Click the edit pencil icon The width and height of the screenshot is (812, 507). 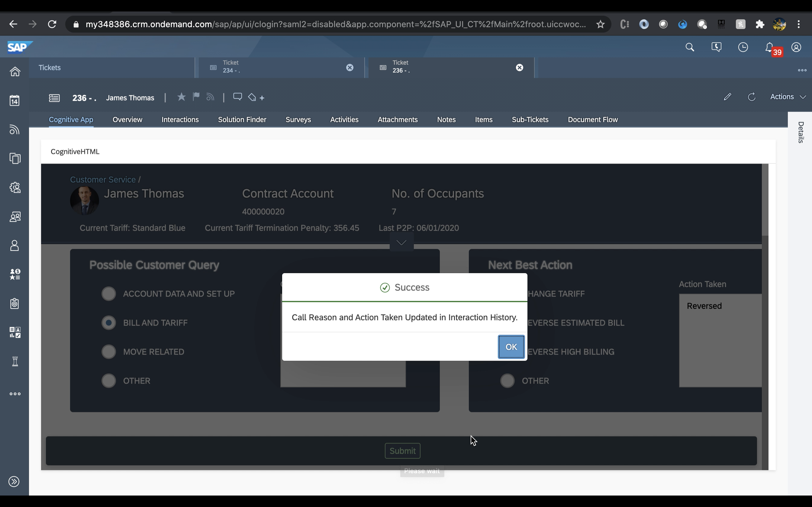pos(727,97)
